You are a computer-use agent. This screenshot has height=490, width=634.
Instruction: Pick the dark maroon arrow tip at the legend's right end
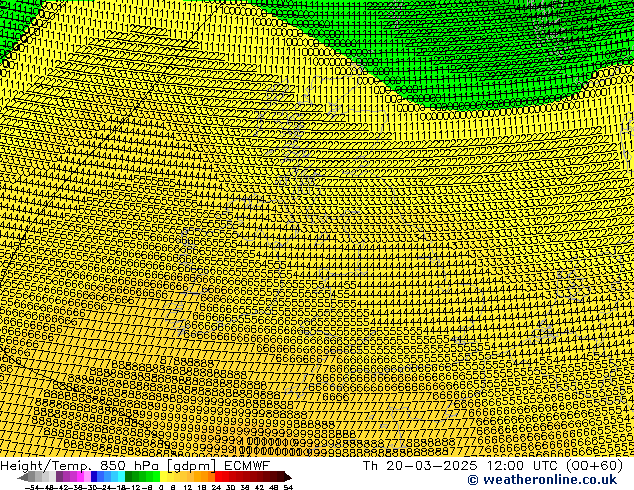(288, 477)
